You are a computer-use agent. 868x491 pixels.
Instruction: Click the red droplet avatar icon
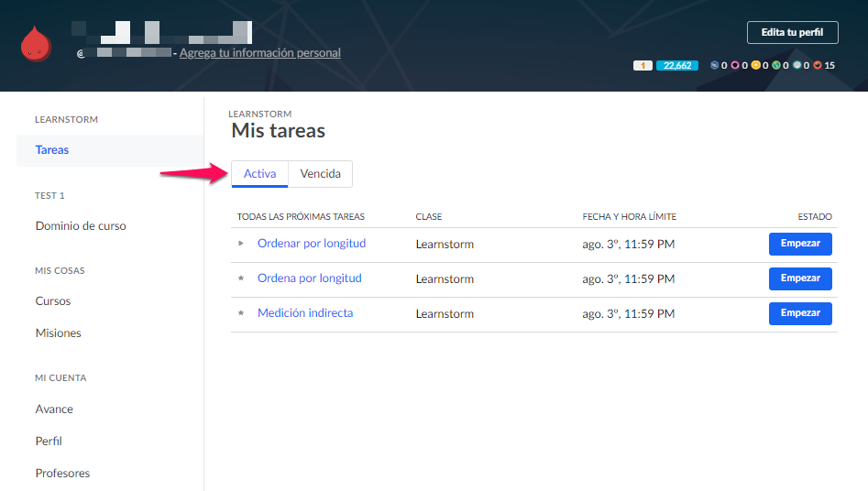pos(36,43)
